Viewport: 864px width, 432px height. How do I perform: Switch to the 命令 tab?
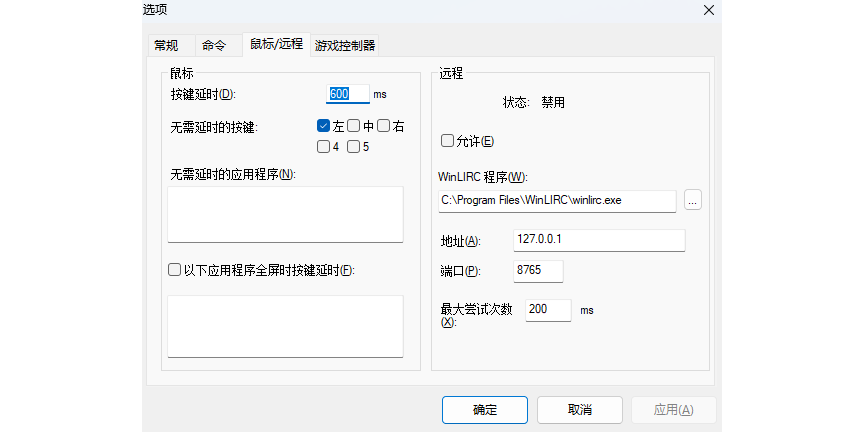214,45
